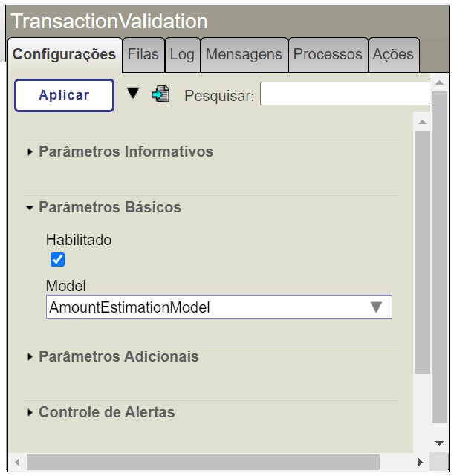
Task: Expand the Parâmetros Informativos section
Action: (126, 151)
